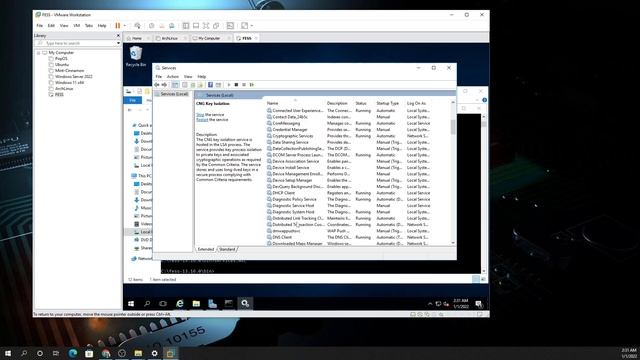640x360 pixels.
Task: Open VMware Help menu
Action: tap(102, 25)
